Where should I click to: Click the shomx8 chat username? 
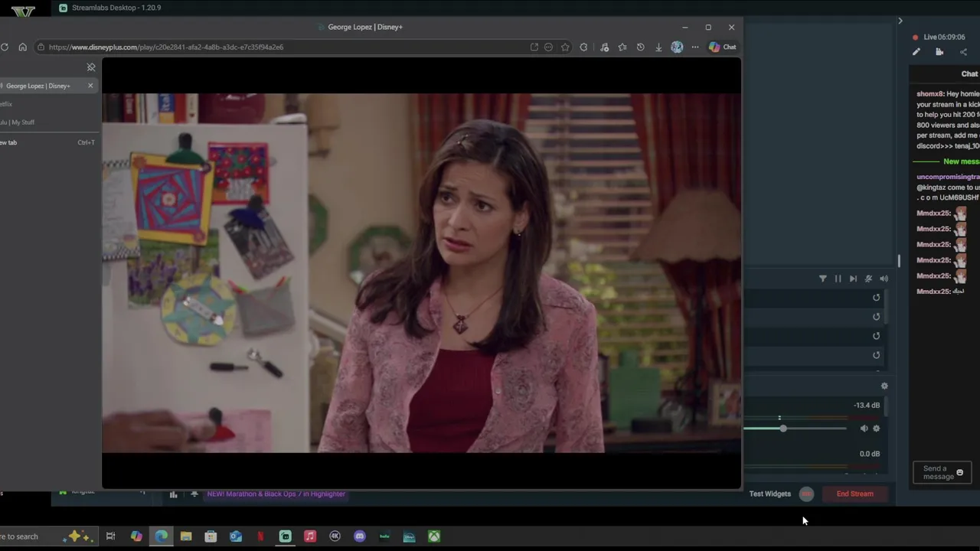(x=929, y=93)
